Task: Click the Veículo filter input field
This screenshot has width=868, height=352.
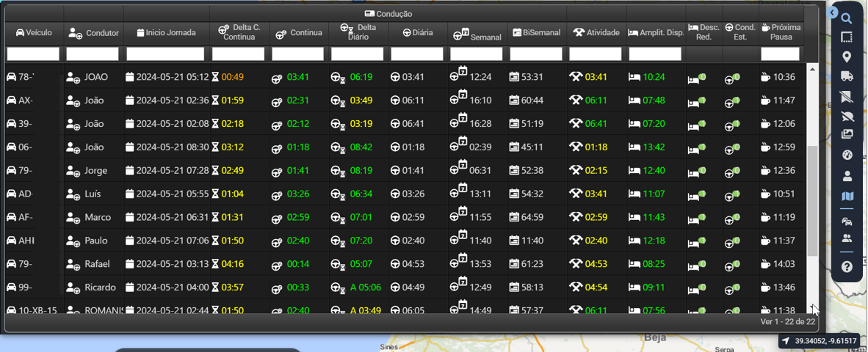Action: tap(33, 54)
